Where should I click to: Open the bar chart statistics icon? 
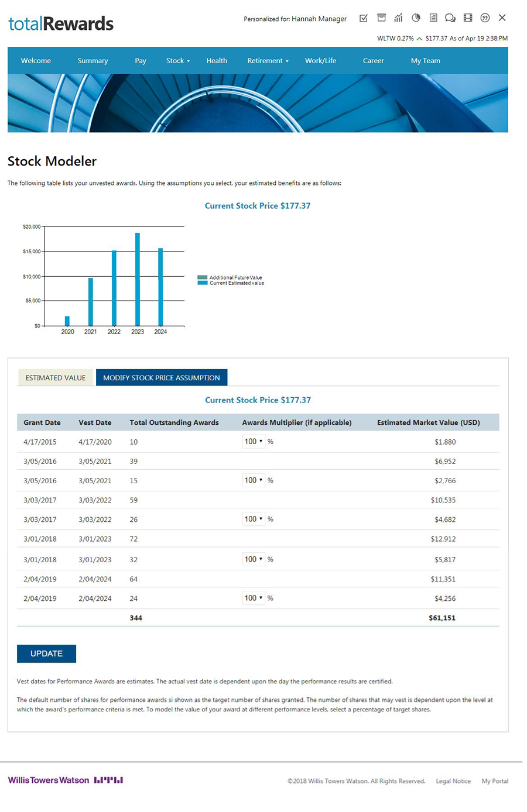pos(398,18)
